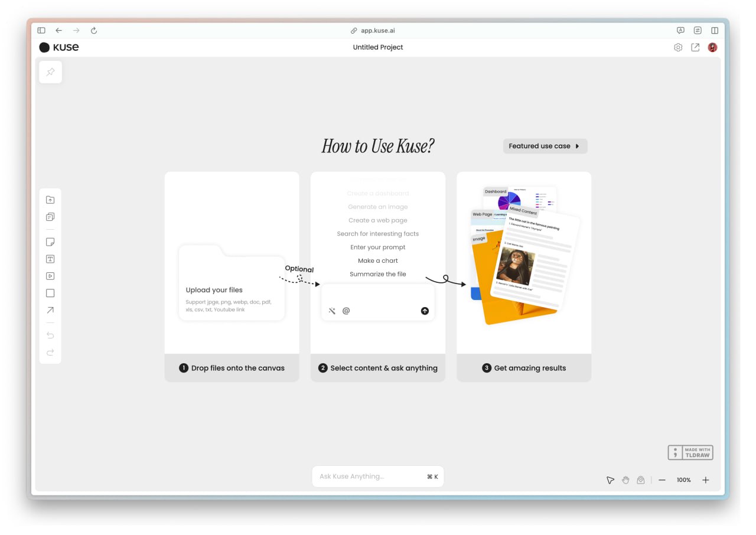Click the 'Optional' label near dashed arrow
756x535 pixels.
[299, 269]
